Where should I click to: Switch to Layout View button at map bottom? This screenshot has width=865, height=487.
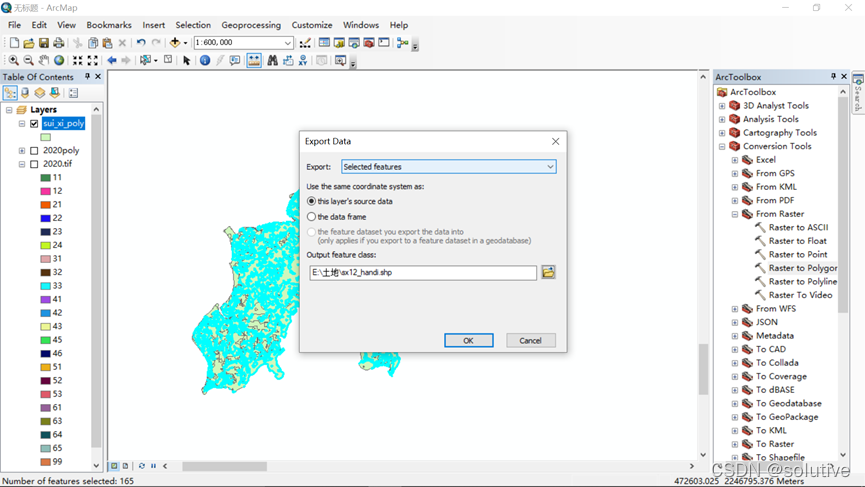click(x=125, y=466)
